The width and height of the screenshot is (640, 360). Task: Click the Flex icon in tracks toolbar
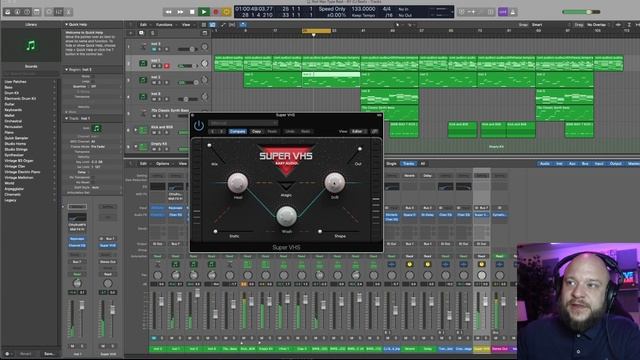click(232, 25)
